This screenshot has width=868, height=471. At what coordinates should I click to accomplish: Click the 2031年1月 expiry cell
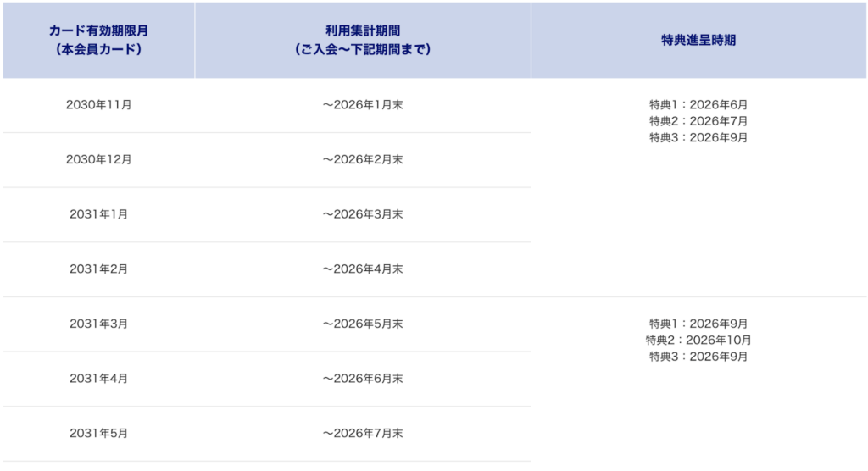pyautogui.click(x=98, y=214)
